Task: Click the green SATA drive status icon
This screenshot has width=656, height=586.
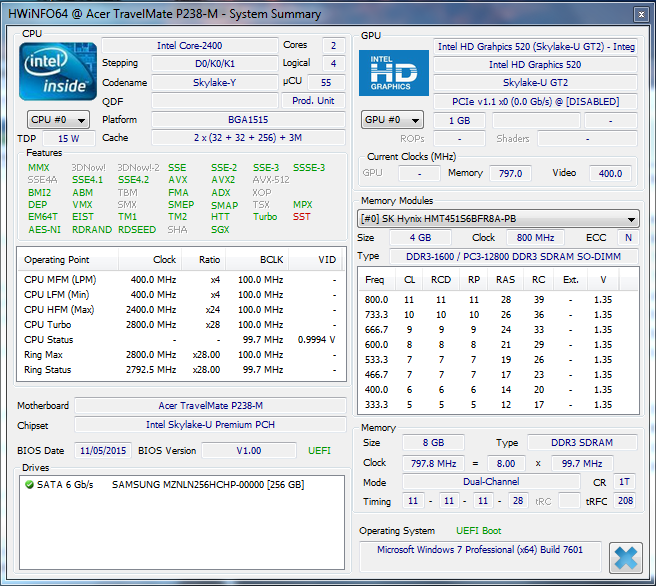Action: [29, 484]
